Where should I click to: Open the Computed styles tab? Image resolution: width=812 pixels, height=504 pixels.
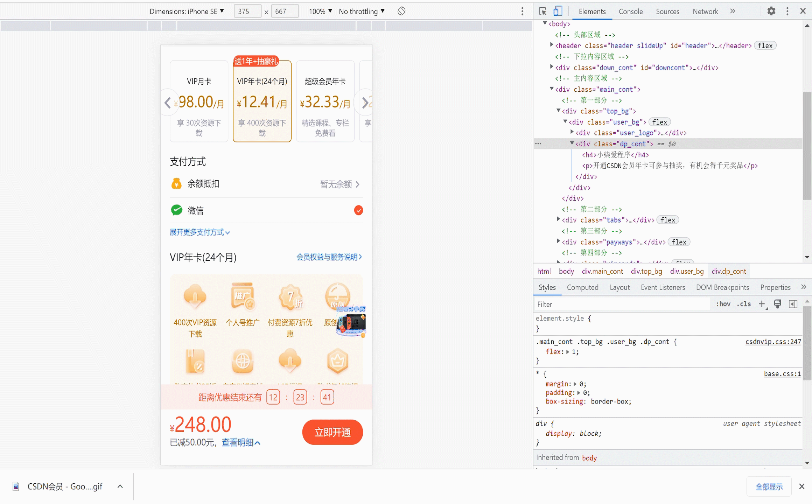[x=582, y=287]
